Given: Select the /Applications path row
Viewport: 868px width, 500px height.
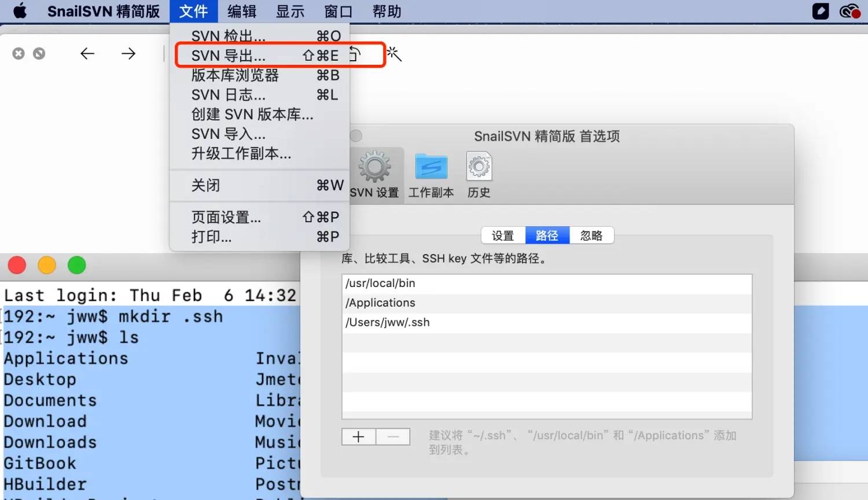Looking at the screenshot, I should [547, 303].
